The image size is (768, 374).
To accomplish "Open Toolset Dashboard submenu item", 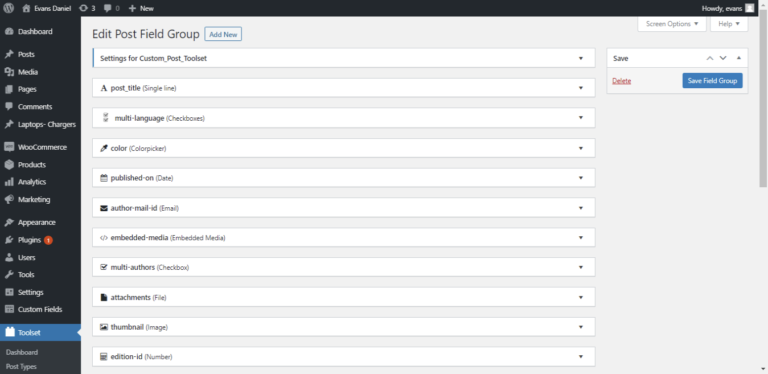I will (x=22, y=352).
